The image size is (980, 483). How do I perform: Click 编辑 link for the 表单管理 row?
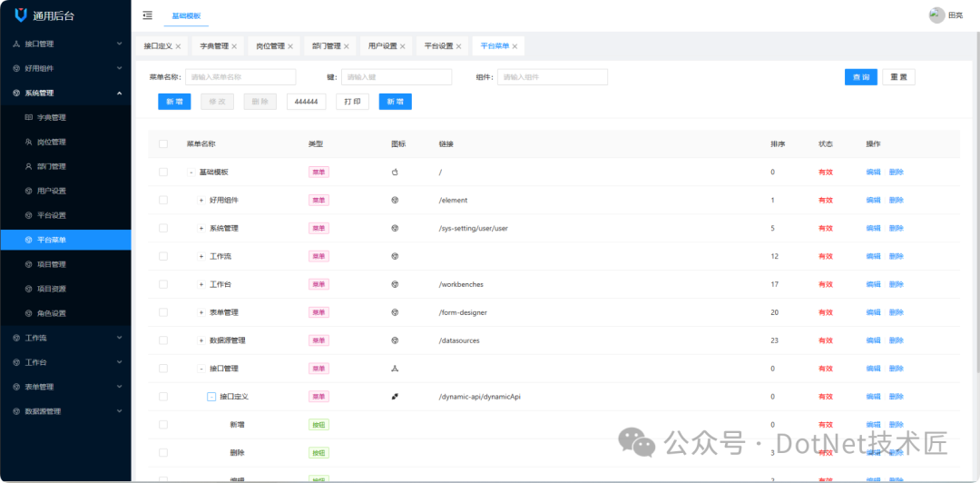pos(873,312)
